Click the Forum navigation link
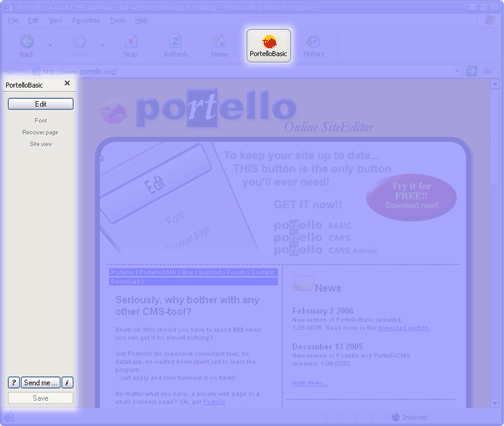Screen dimensions: 504x426 [x=236, y=272]
